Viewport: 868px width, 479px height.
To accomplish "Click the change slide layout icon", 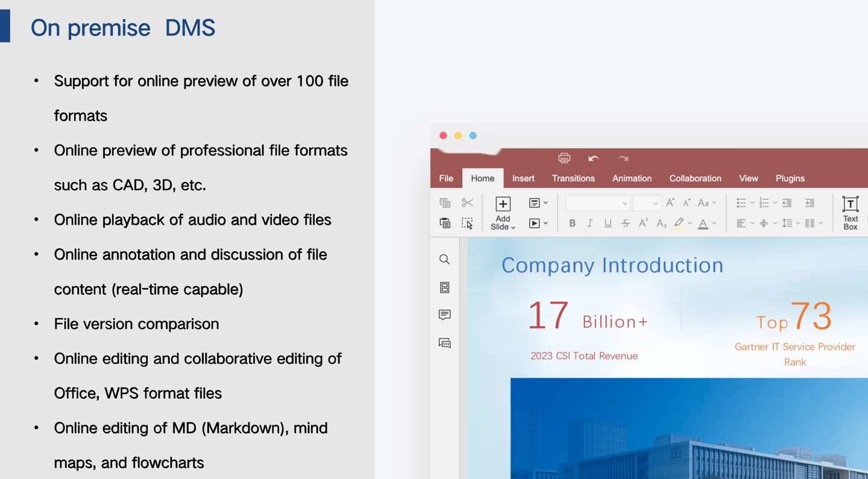I will [x=534, y=203].
